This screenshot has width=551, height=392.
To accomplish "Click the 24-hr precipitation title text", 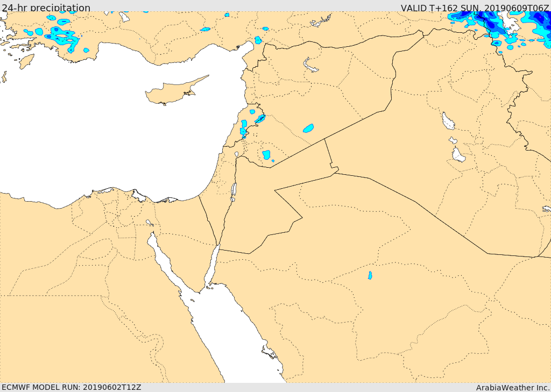I will point(46,8).
